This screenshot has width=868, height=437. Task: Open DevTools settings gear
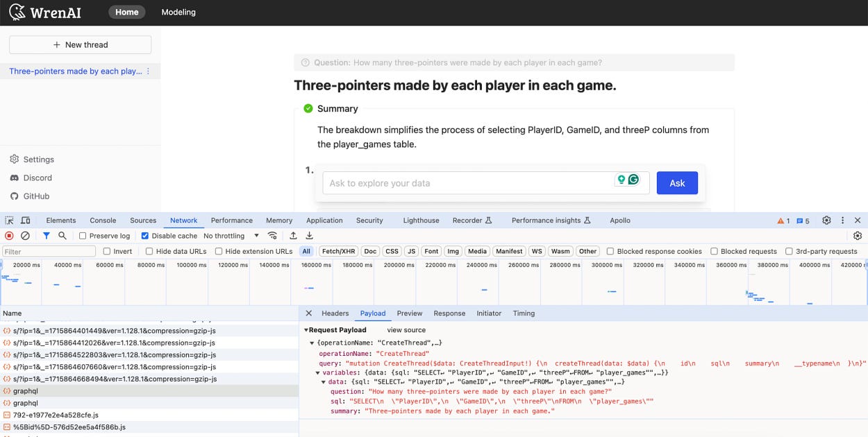pos(826,220)
